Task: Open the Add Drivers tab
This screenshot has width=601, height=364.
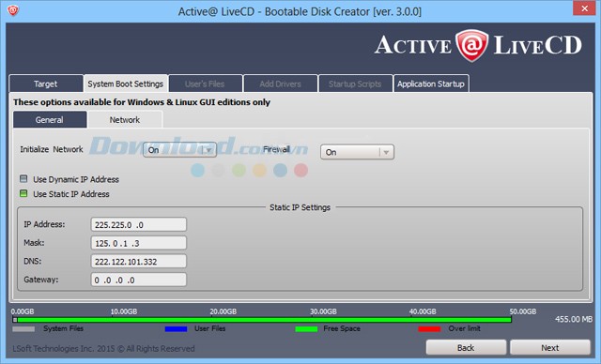Action: click(280, 83)
